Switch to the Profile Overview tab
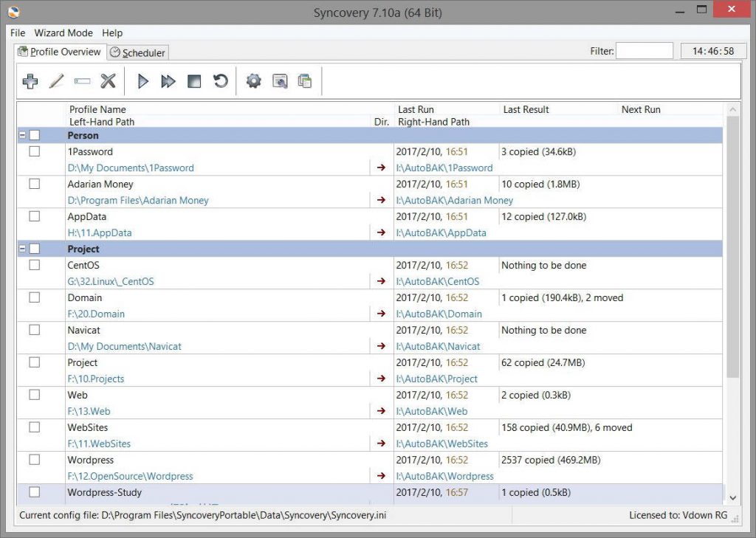Viewport: 756px width, 538px height. pos(60,52)
